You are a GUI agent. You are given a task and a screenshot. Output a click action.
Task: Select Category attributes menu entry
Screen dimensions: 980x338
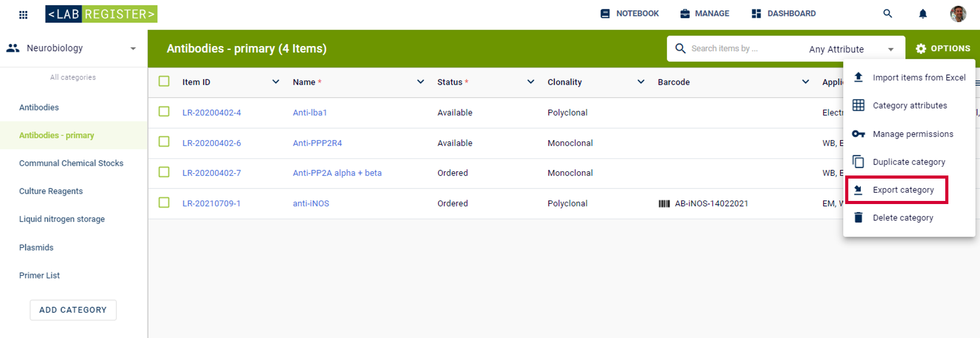click(909, 105)
